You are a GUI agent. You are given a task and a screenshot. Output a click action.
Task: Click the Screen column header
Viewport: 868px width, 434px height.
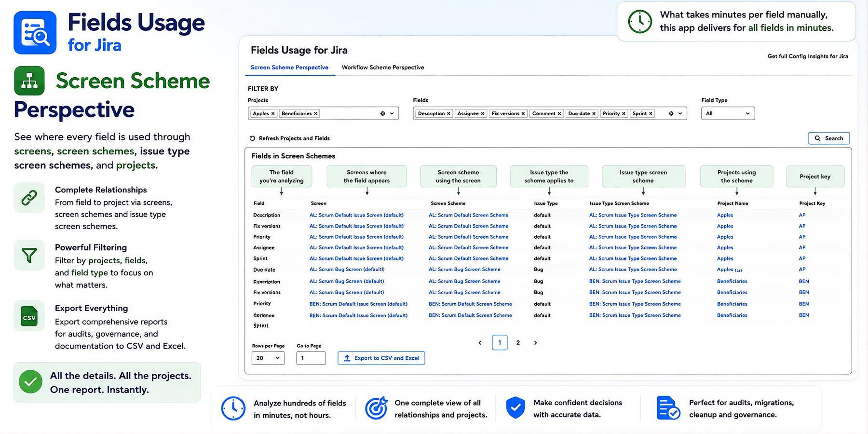319,203
